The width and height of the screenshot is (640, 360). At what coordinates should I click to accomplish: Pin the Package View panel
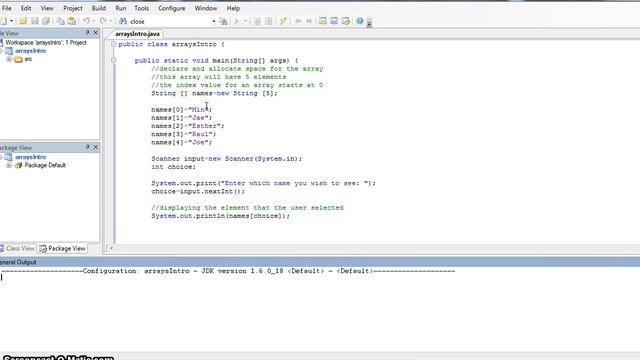click(87, 147)
